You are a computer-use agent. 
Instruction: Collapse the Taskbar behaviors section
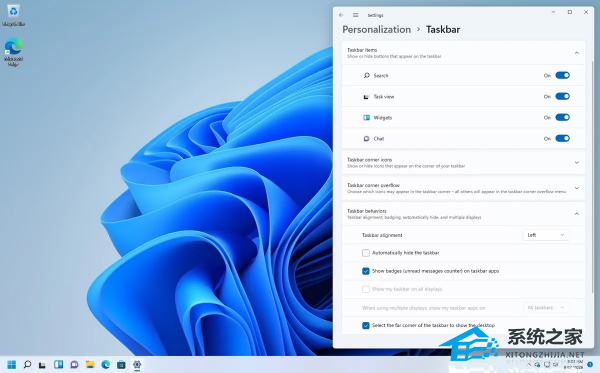click(x=577, y=214)
